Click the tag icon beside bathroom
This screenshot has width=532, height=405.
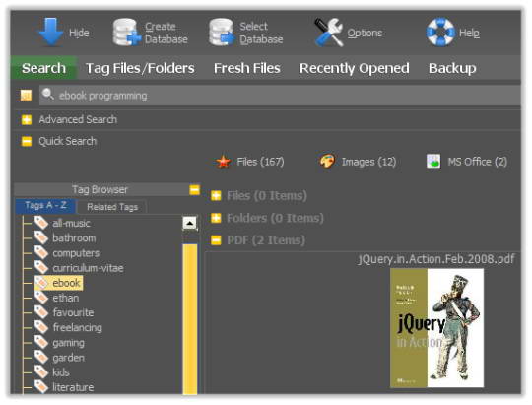[x=41, y=237]
